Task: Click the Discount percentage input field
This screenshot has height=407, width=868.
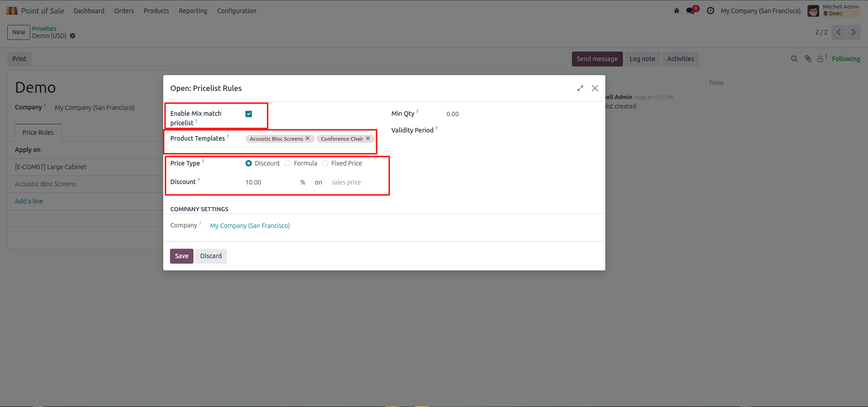Action: point(270,182)
